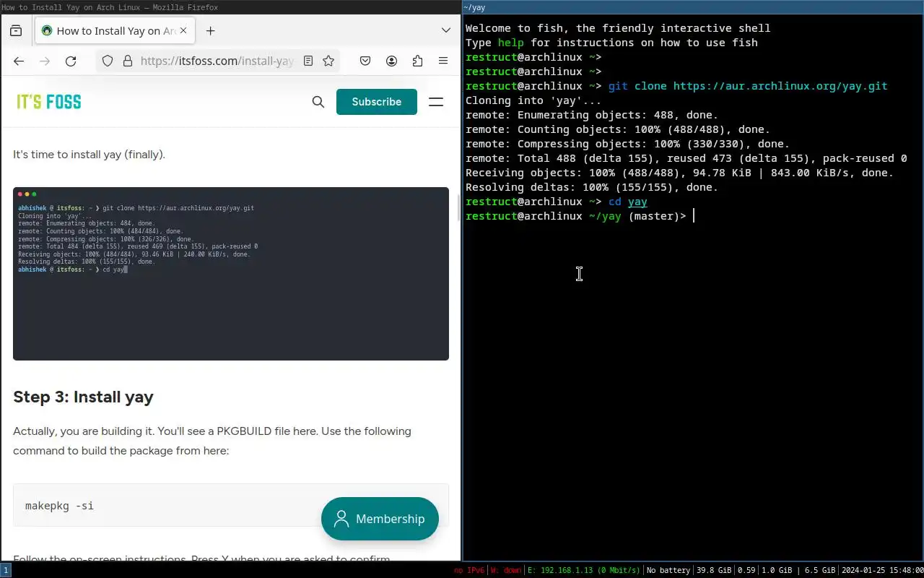Viewport: 924px width, 578px height.
Task: Click terminal window title ~/yay
Action: click(474, 7)
